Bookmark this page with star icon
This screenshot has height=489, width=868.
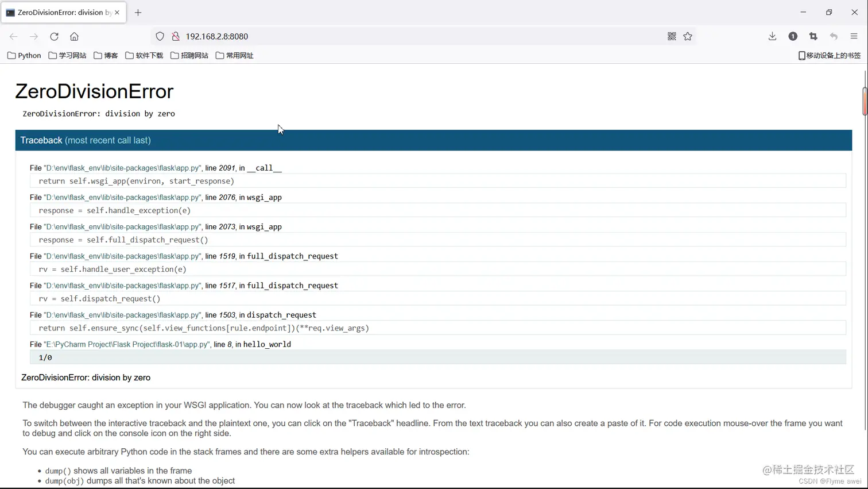tap(688, 36)
